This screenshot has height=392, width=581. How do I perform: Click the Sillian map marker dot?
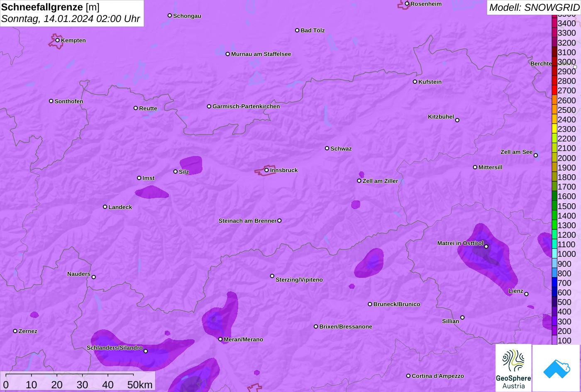tap(462, 318)
